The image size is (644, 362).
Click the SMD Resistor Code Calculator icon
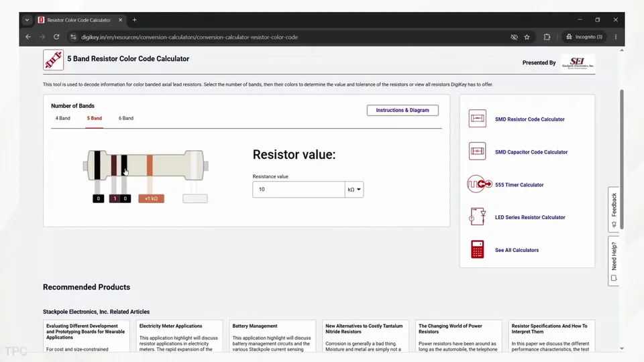click(477, 119)
